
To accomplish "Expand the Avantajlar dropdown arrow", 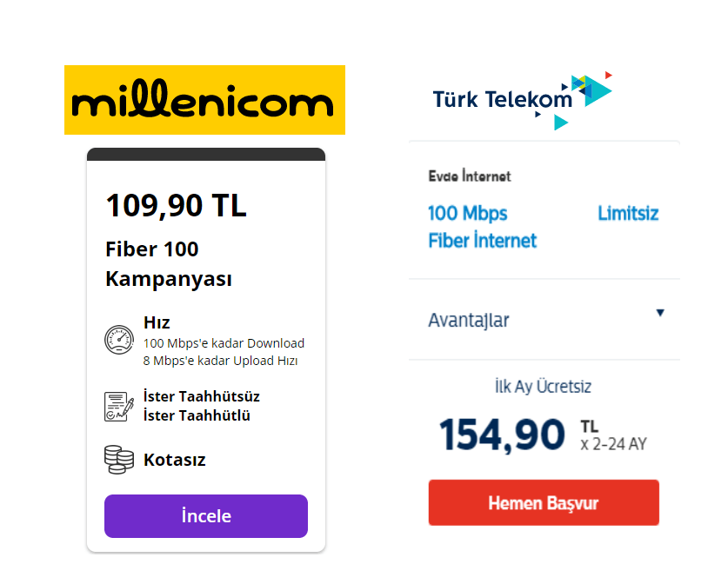I will tap(660, 313).
